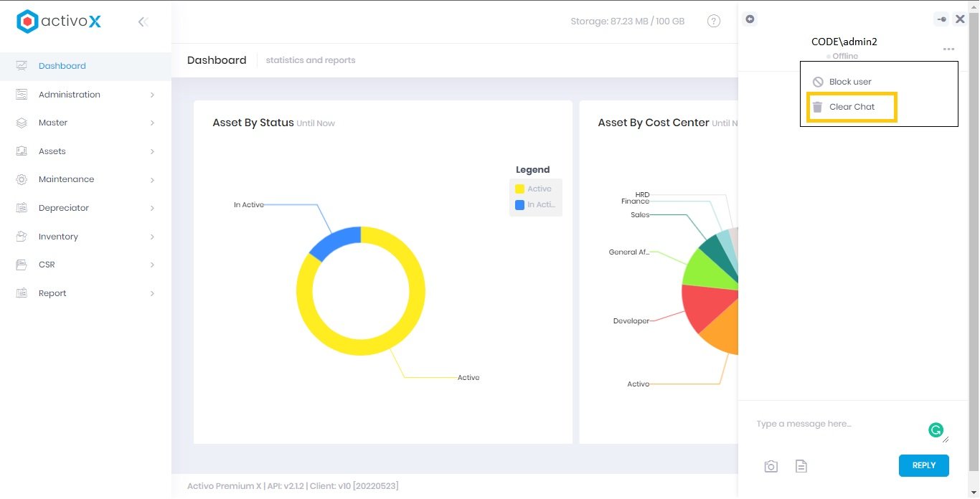Choose Block user from the menu

point(849,82)
